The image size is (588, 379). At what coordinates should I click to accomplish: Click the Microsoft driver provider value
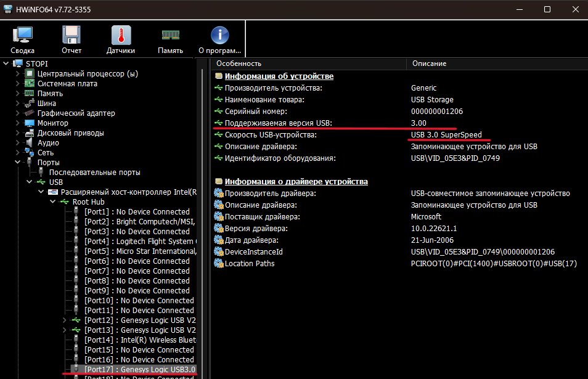click(x=426, y=217)
